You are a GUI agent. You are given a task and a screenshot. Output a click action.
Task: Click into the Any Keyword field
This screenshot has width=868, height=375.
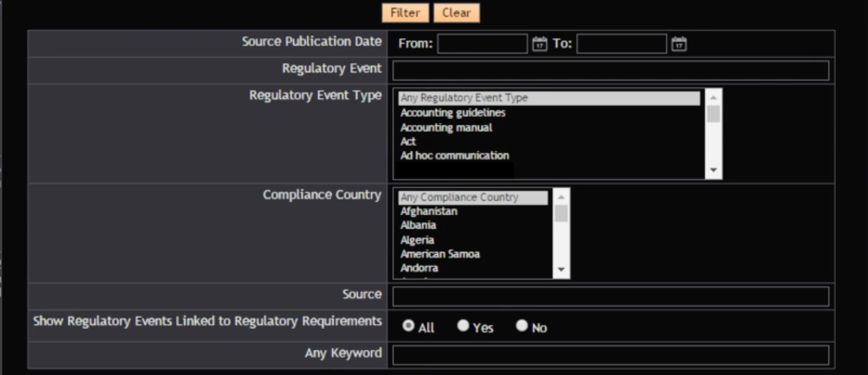tap(610, 355)
